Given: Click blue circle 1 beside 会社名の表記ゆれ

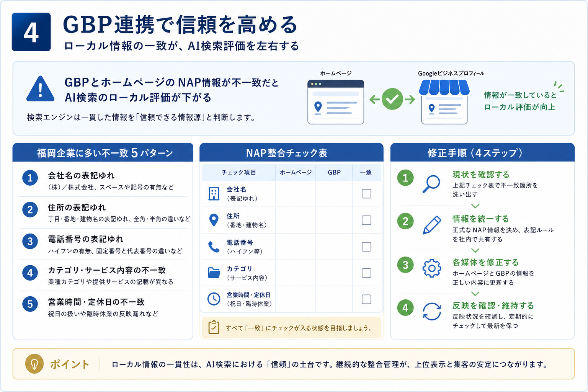Looking at the screenshot, I should point(30,178).
